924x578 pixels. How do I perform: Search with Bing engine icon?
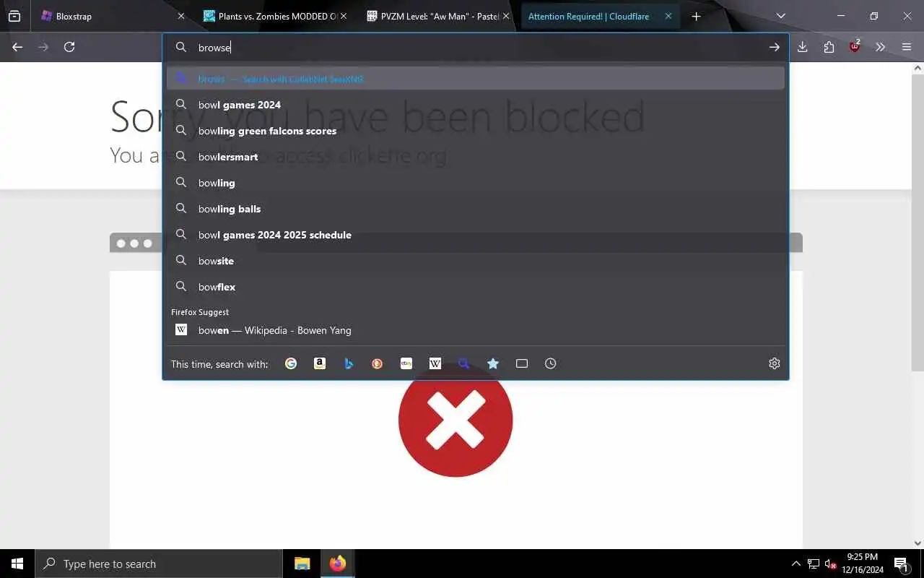point(349,363)
